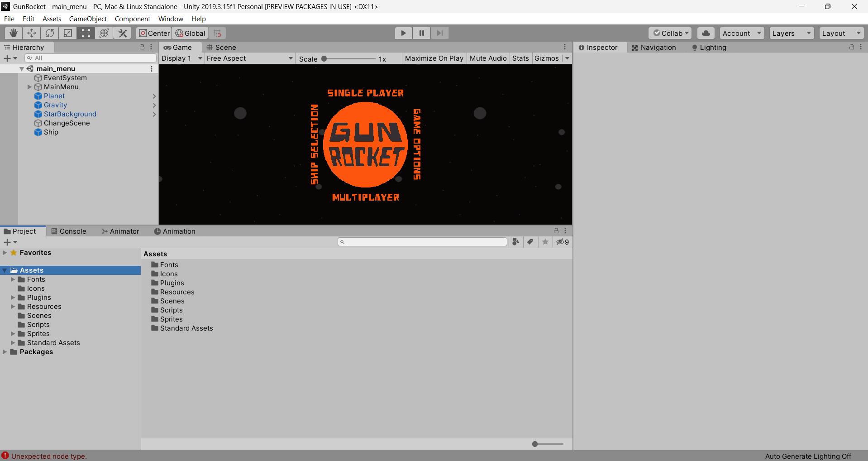Toggle Stats overlay
868x461 pixels.
point(520,58)
